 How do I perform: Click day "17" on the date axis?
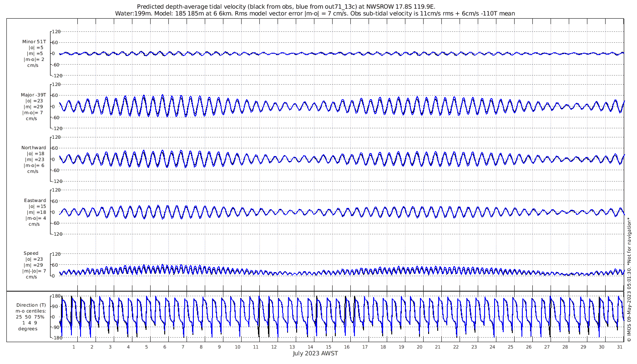coord(365,347)
